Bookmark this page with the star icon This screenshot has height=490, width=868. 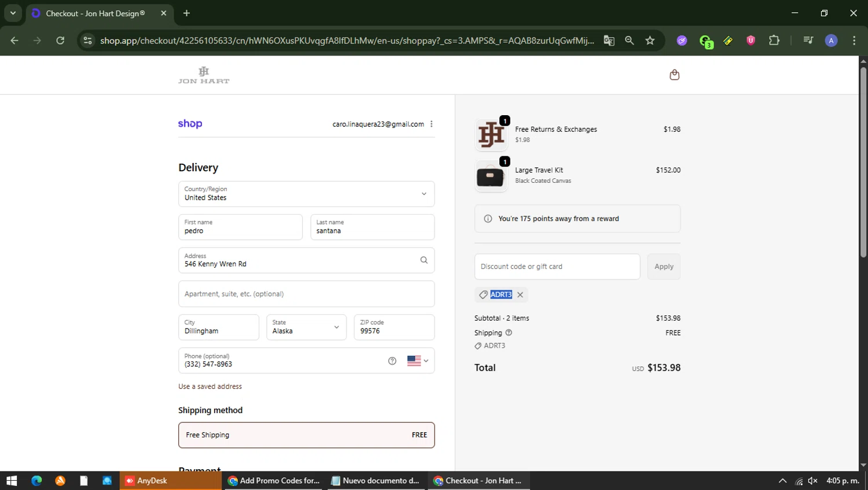click(x=650, y=40)
